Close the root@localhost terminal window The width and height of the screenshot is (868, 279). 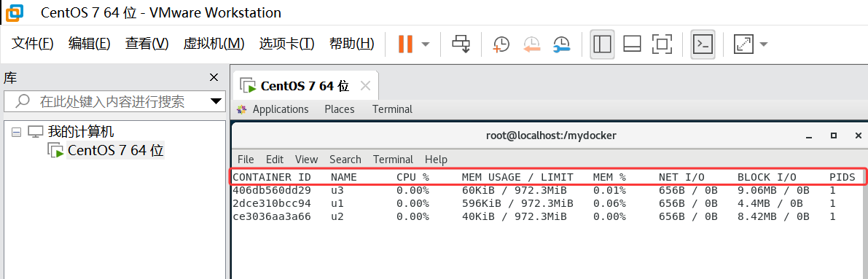pos(858,135)
